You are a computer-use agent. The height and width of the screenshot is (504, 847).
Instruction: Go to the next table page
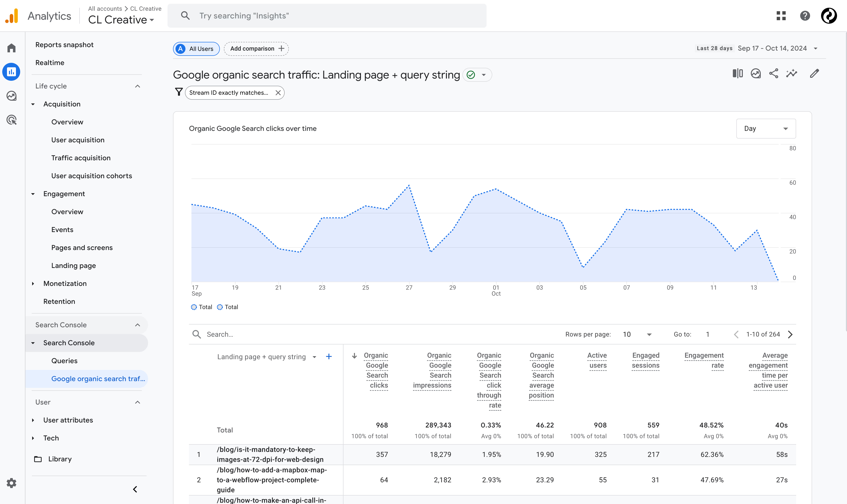pyautogui.click(x=790, y=335)
